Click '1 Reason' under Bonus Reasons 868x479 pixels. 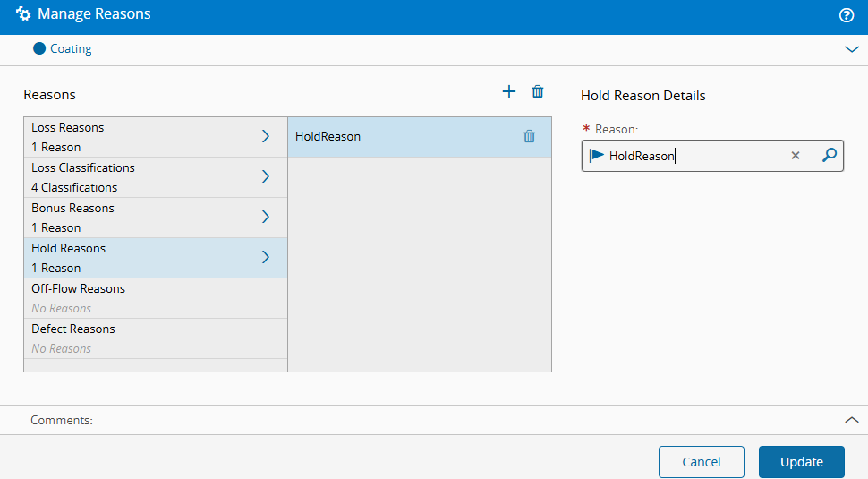pos(55,227)
